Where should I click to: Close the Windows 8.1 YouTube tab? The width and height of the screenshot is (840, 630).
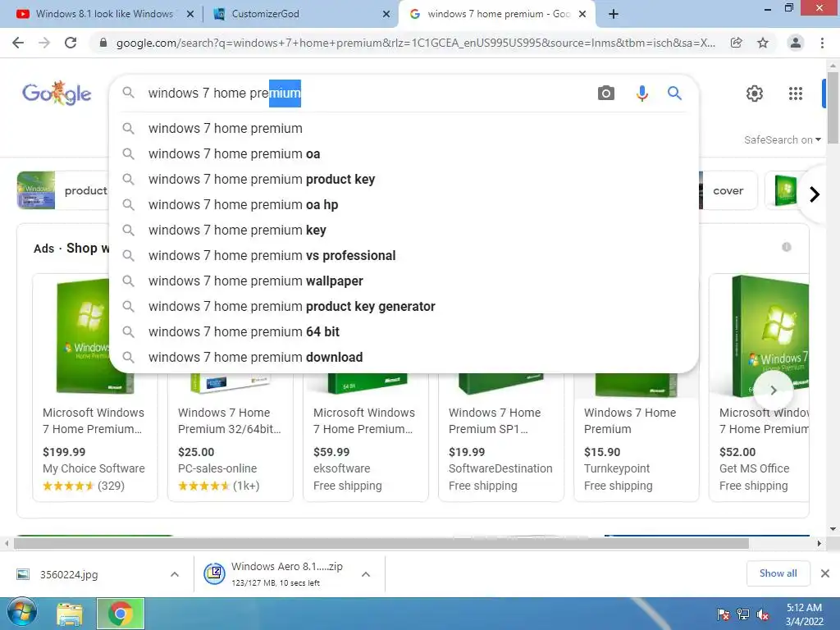click(190, 15)
